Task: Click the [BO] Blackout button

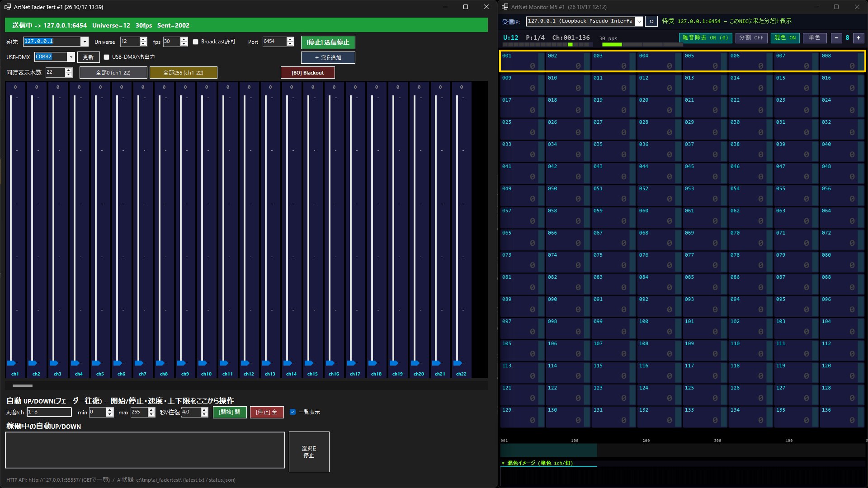Action: click(308, 73)
